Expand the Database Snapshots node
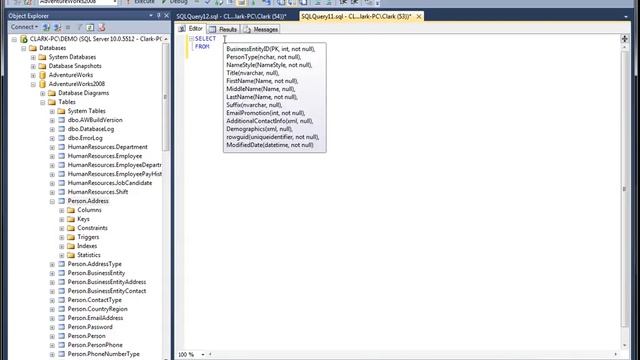 [x=33, y=66]
